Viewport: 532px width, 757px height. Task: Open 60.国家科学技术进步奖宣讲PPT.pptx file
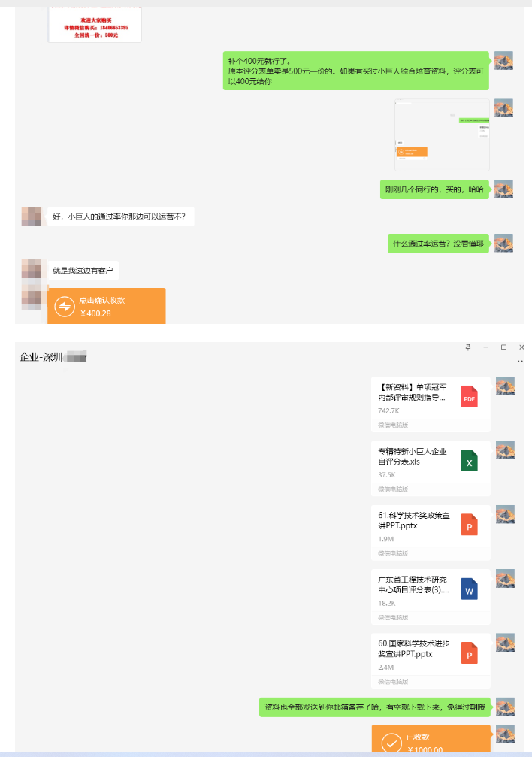click(431, 661)
